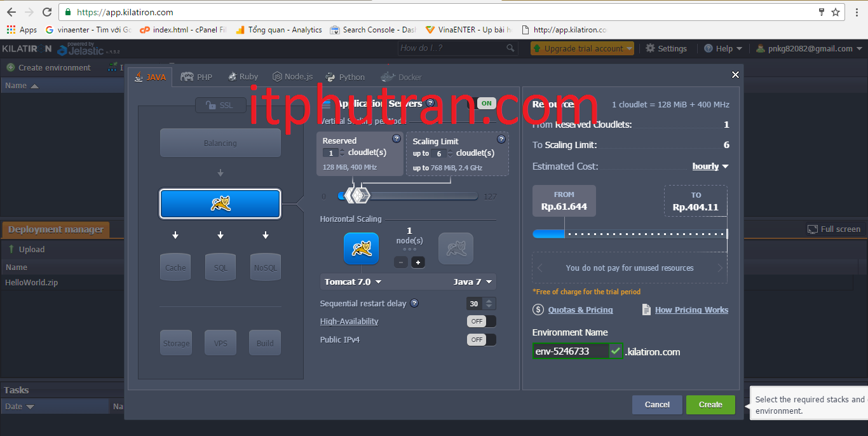This screenshot has width=868, height=436.
Task: Add a Storage node
Action: point(176,343)
